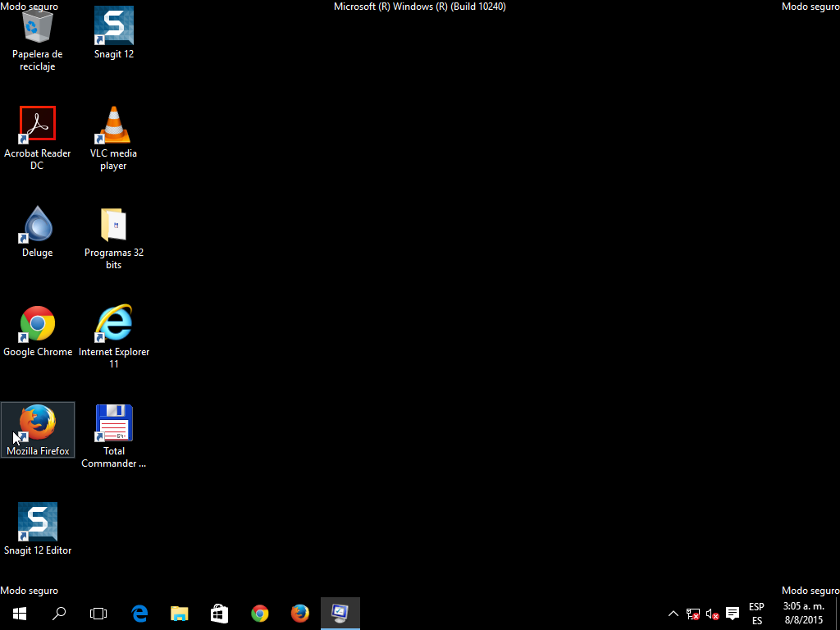Select Google Chrome desktop shortcut
The image size is (840, 630).
38,331
